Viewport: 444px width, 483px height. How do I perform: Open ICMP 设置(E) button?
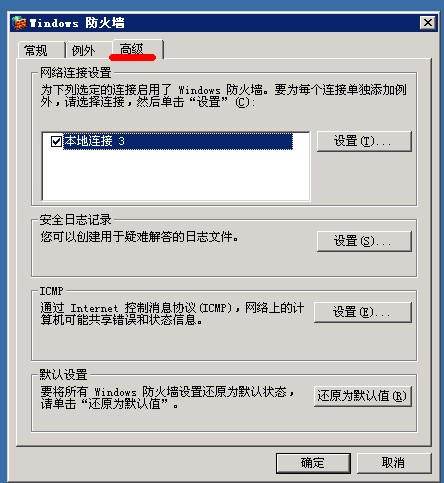[x=363, y=312]
